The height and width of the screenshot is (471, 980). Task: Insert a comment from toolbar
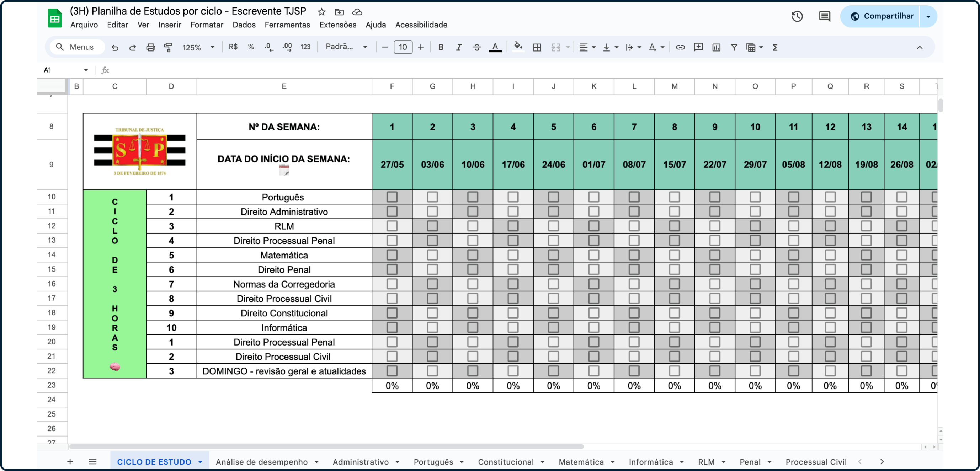click(698, 47)
